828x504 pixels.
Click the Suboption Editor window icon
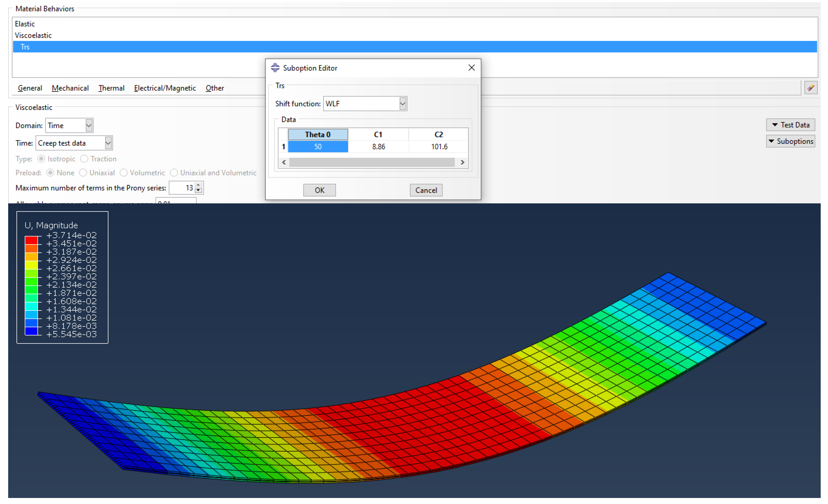tap(275, 68)
